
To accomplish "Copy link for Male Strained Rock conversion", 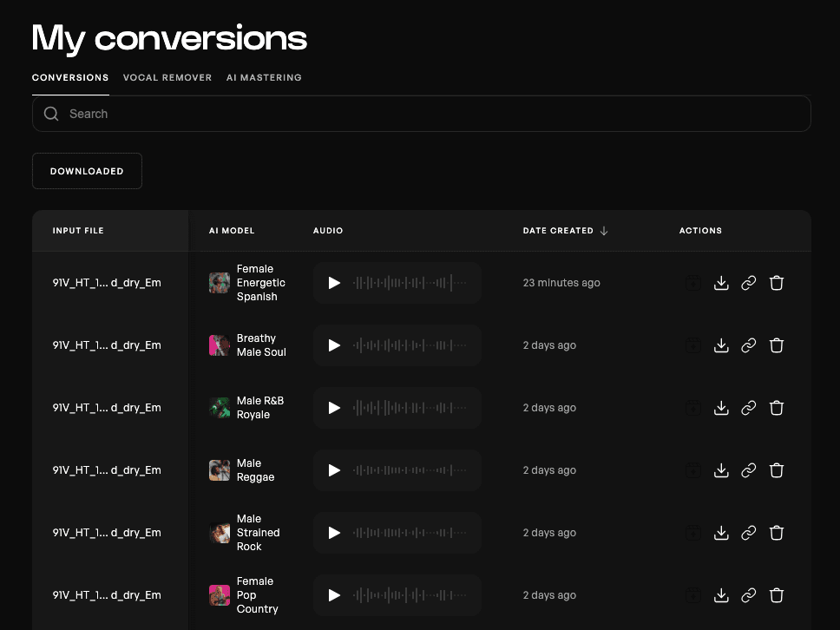I will coord(748,533).
